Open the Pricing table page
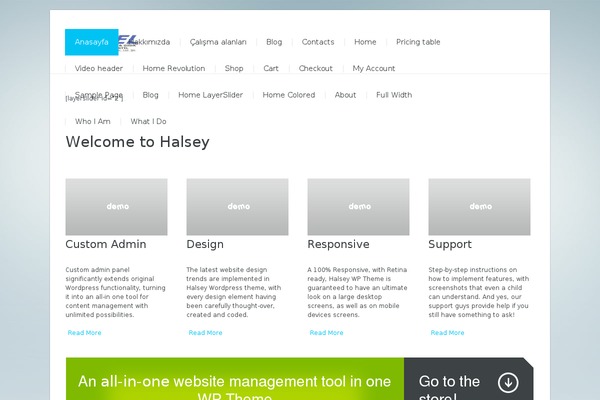This screenshot has width=600, height=400. (x=418, y=42)
